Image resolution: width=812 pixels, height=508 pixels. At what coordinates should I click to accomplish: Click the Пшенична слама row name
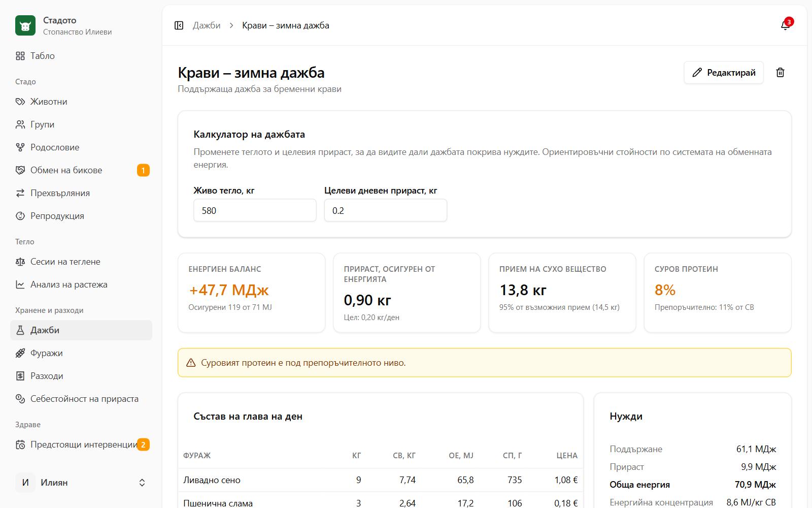point(218,503)
